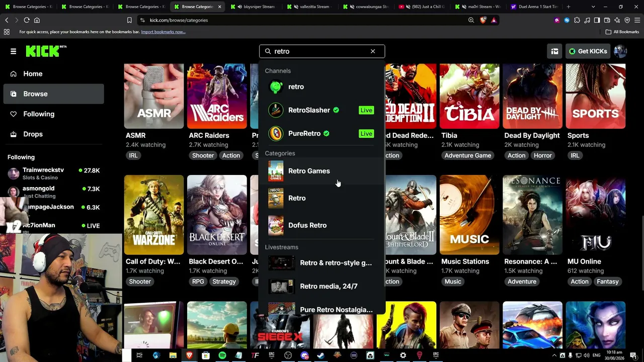This screenshot has width=644, height=362.
Task: Open the ASMR category thumbnail
Action: tap(154, 96)
